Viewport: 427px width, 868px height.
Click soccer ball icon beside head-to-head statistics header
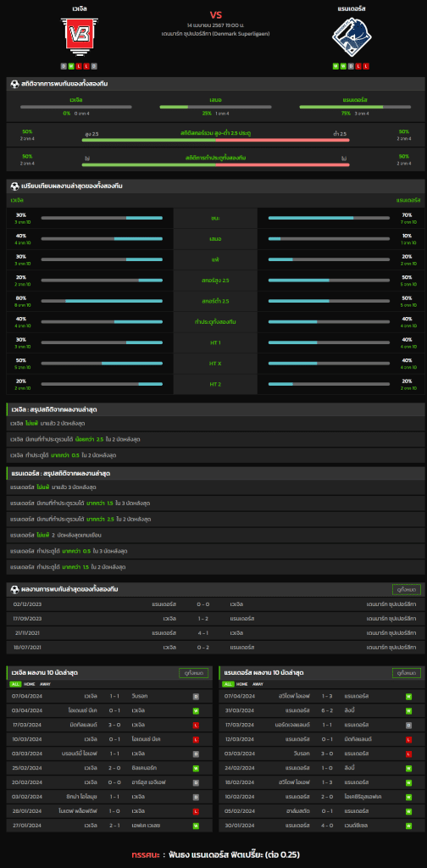15,84
